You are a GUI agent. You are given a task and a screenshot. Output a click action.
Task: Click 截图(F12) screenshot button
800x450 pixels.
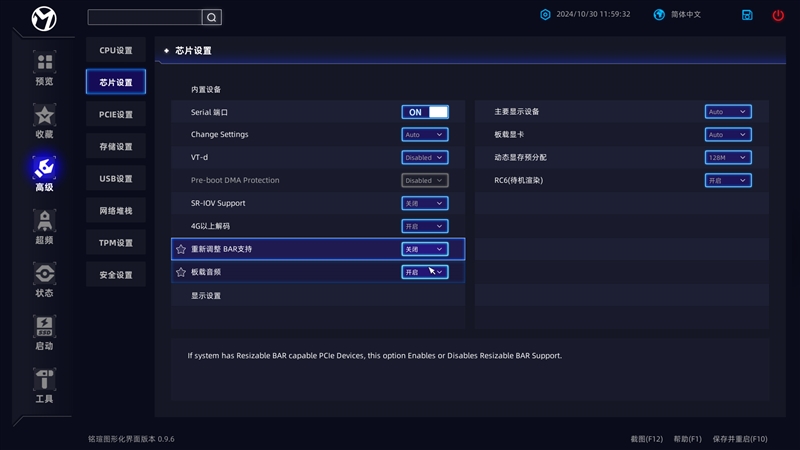pyautogui.click(x=646, y=439)
